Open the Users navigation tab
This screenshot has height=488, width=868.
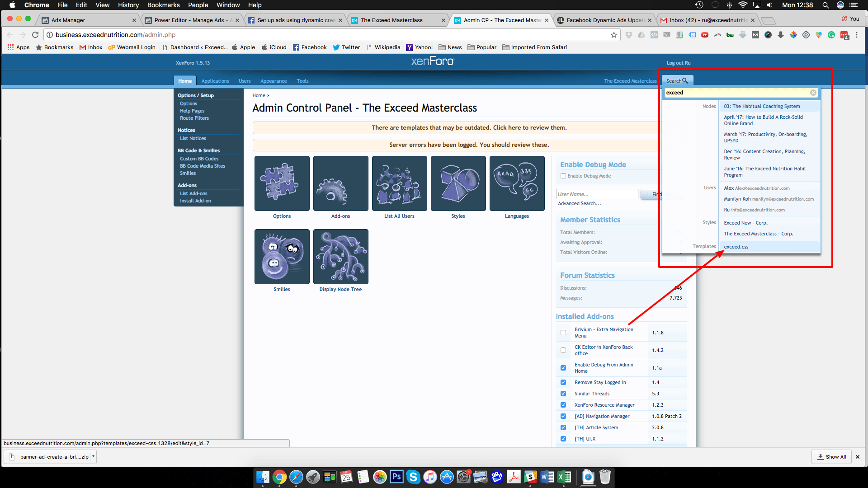tap(244, 81)
